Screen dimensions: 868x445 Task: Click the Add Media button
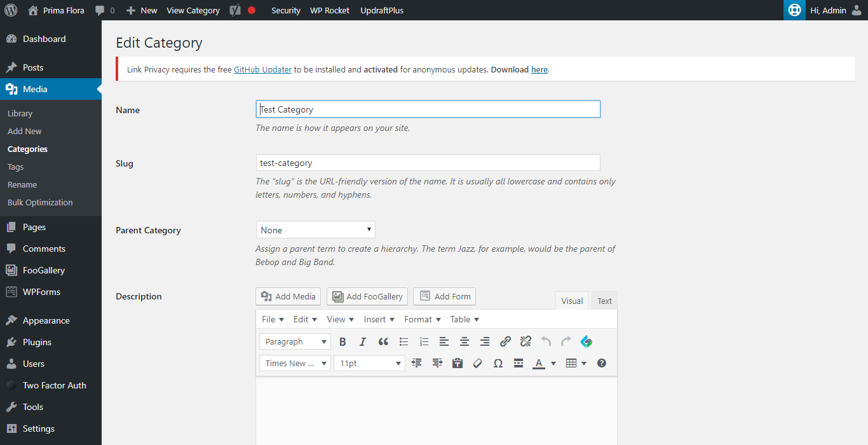click(x=288, y=296)
